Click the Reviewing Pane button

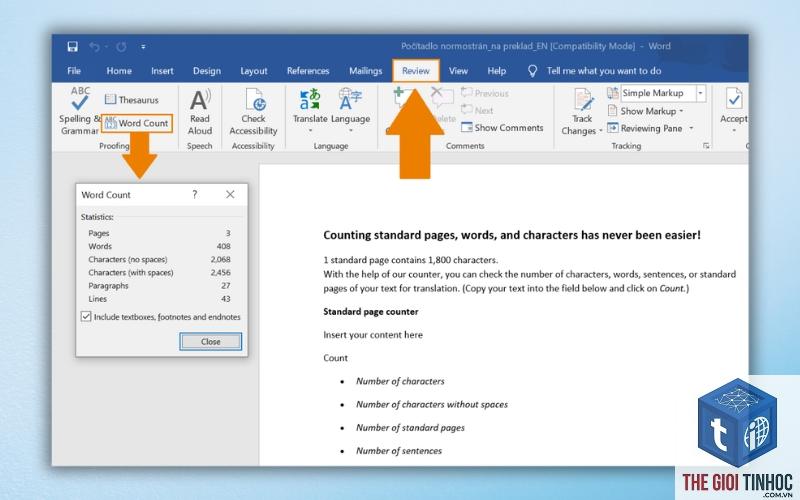645,128
